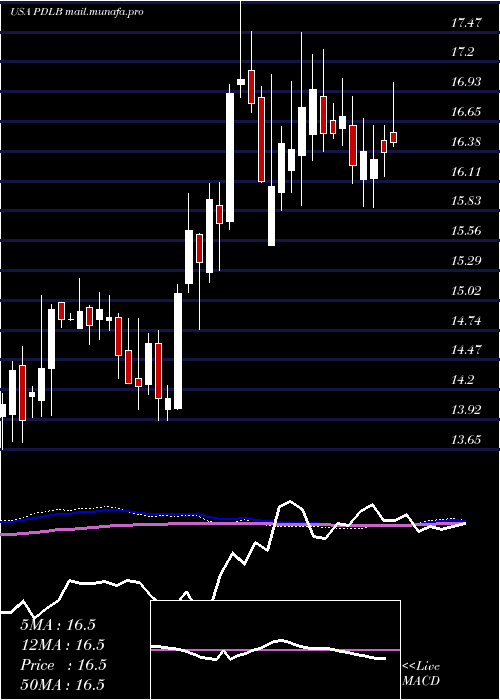Click the 'Price : 16.5' legend entry
The width and height of the screenshot is (500, 700).
tap(63, 665)
